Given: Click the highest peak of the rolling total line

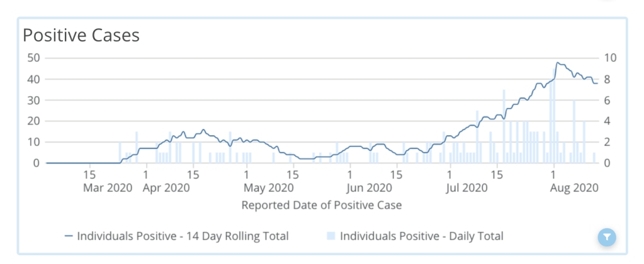Looking at the screenshot, I should click(557, 63).
